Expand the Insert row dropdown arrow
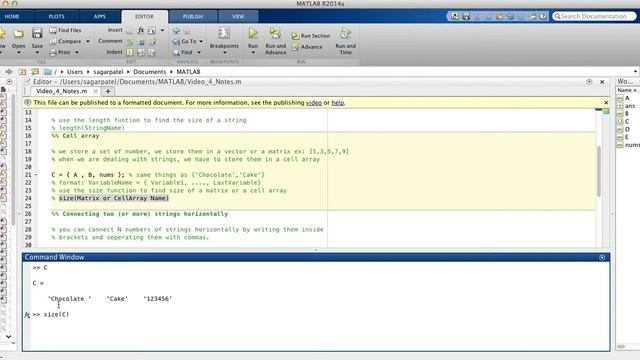640x360 pixels. 162,30
